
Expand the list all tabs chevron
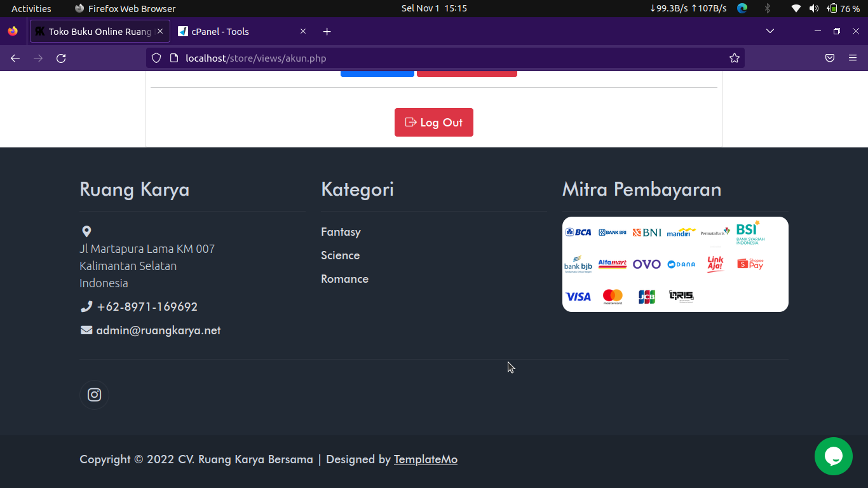point(770,31)
